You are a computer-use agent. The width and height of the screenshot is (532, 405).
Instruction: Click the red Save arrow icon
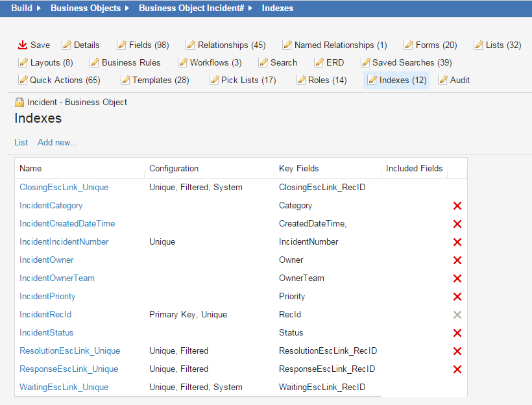(x=22, y=45)
